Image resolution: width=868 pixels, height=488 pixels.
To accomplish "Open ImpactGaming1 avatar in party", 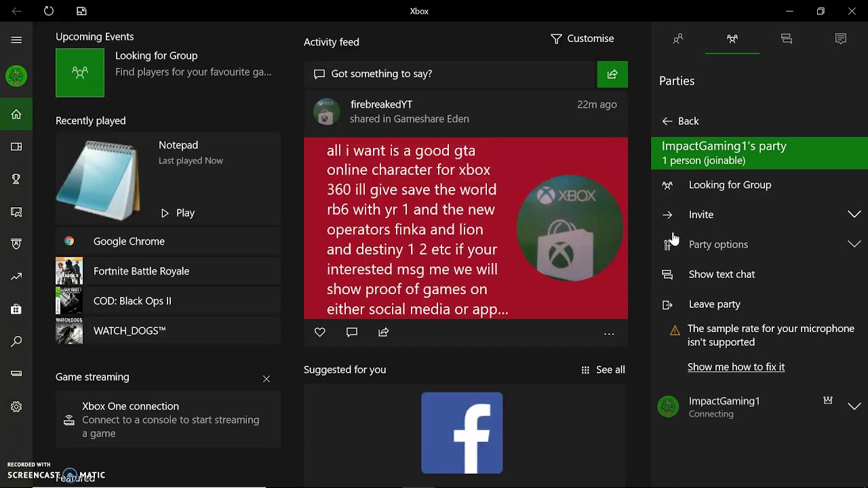I will (x=668, y=407).
